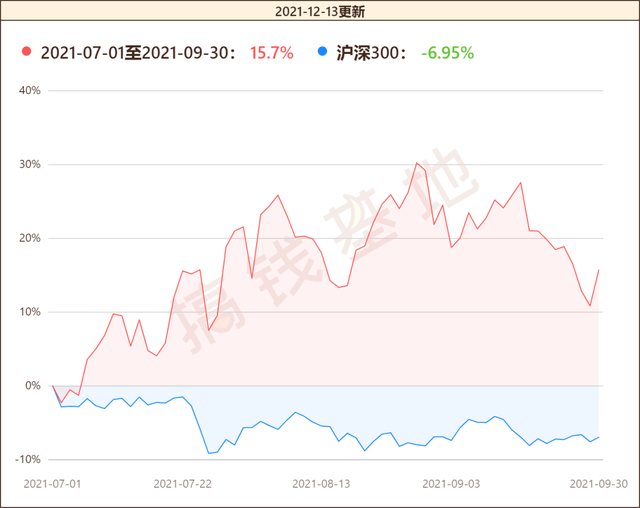The width and height of the screenshot is (640, 508).
Task: Click the 20% y-axis label
Action: pyautogui.click(x=30, y=238)
